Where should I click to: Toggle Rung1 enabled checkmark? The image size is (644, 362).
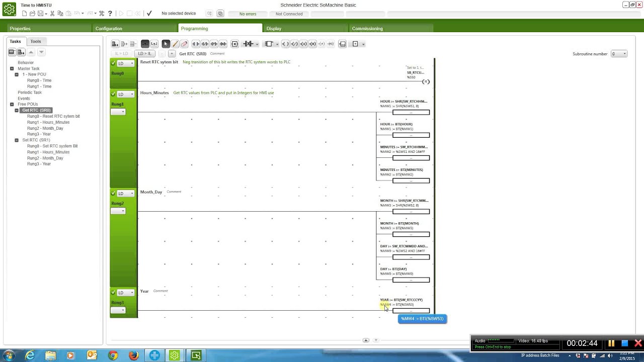pyautogui.click(x=113, y=94)
